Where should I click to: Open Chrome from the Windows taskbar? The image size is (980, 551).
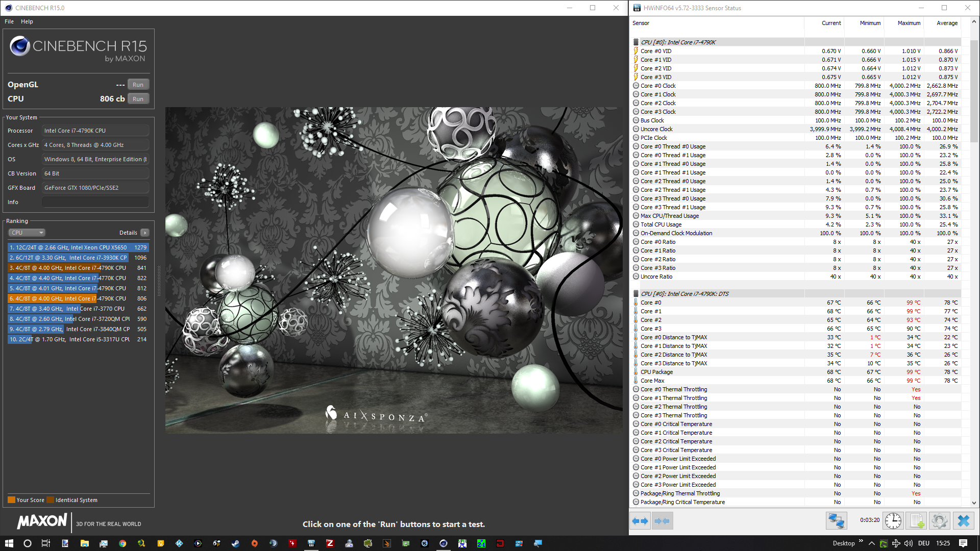click(x=122, y=543)
